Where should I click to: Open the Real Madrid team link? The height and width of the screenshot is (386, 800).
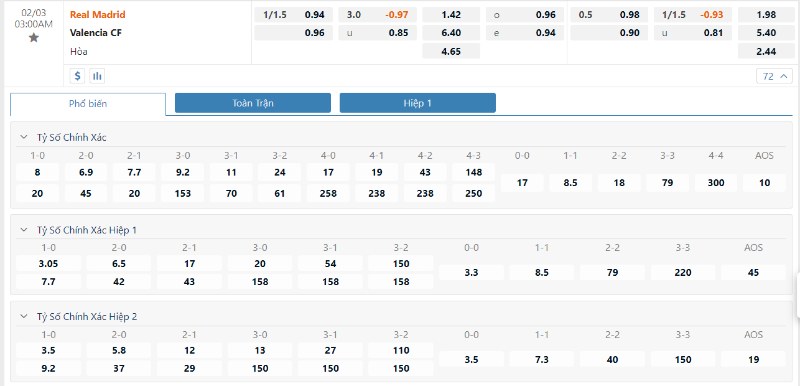[x=97, y=14]
